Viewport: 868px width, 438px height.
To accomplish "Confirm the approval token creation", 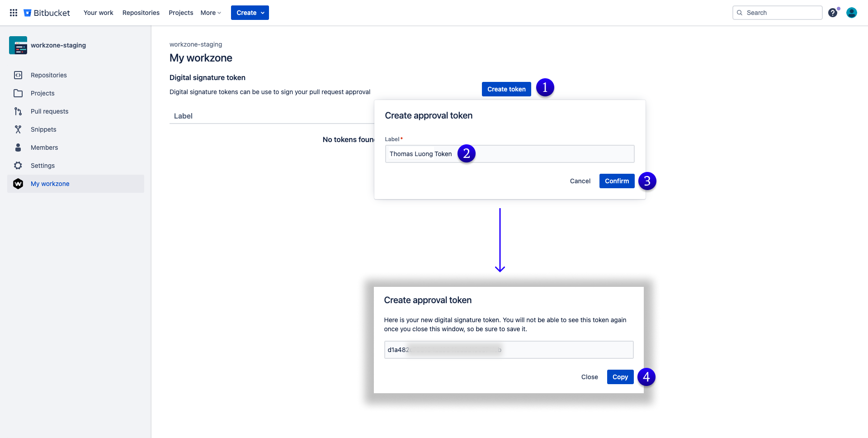I will point(617,181).
